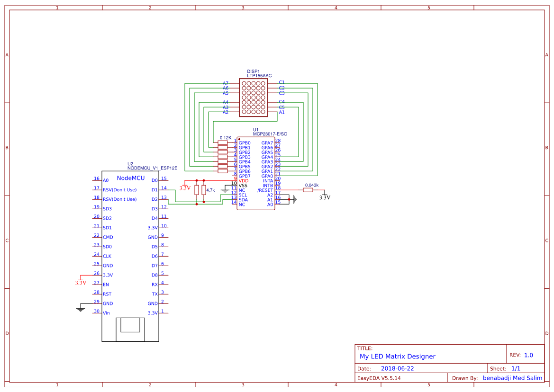This screenshot has height=392, width=554.
Task: Click the Drawn By name benabadji Med Salim
Action: 512,377
